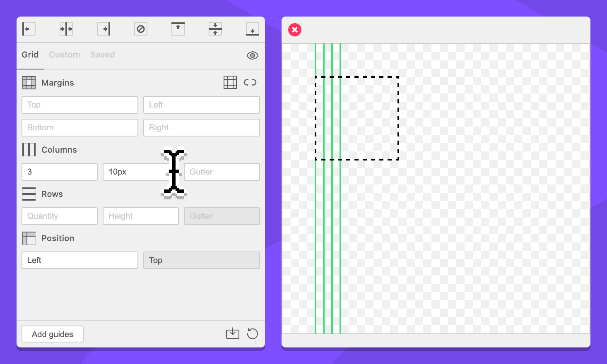Viewport: 607px width, 364px height.
Task: Add guide to top edge icon
Action: 178,29
